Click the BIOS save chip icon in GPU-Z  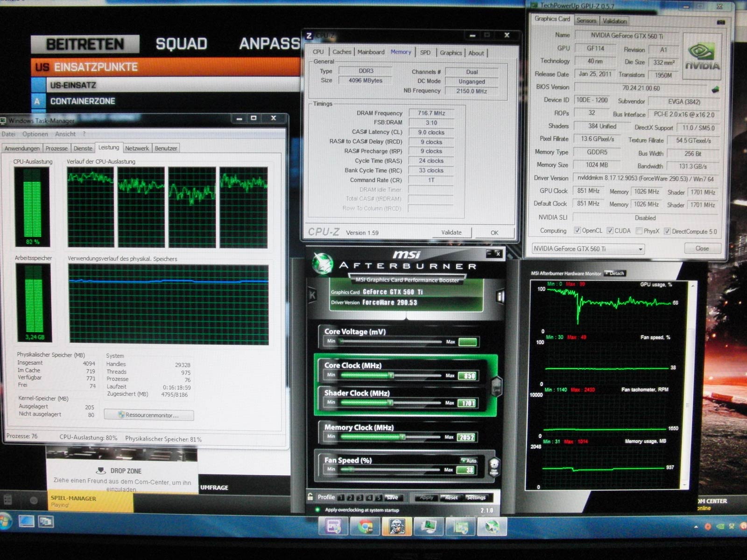click(x=715, y=89)
